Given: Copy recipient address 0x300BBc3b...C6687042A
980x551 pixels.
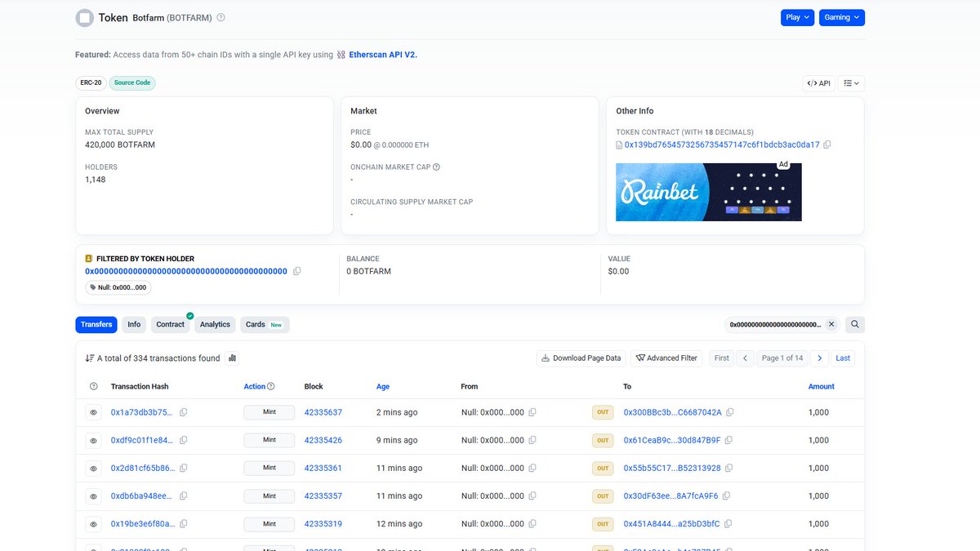Looking at the screenshot, I should [x=730, y=412].
